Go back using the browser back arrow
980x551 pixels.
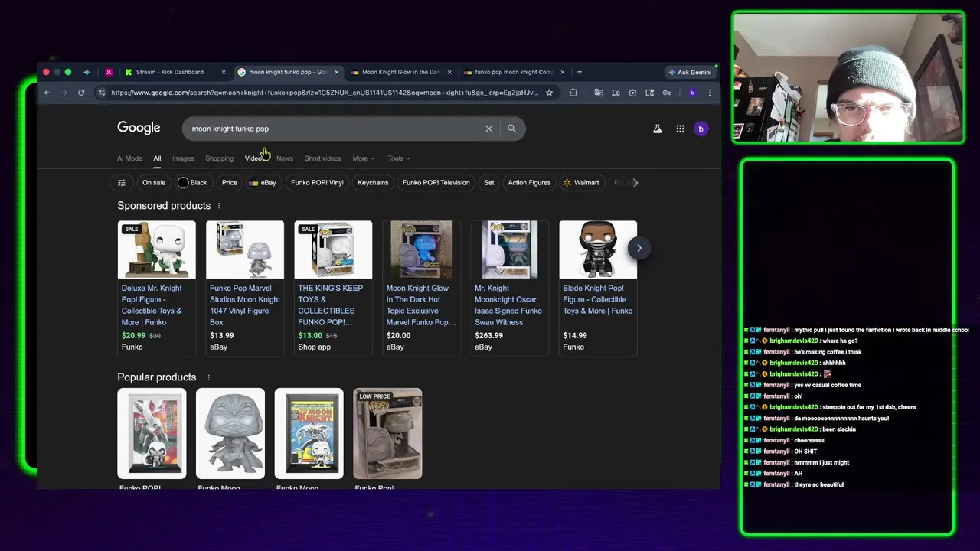47,93
